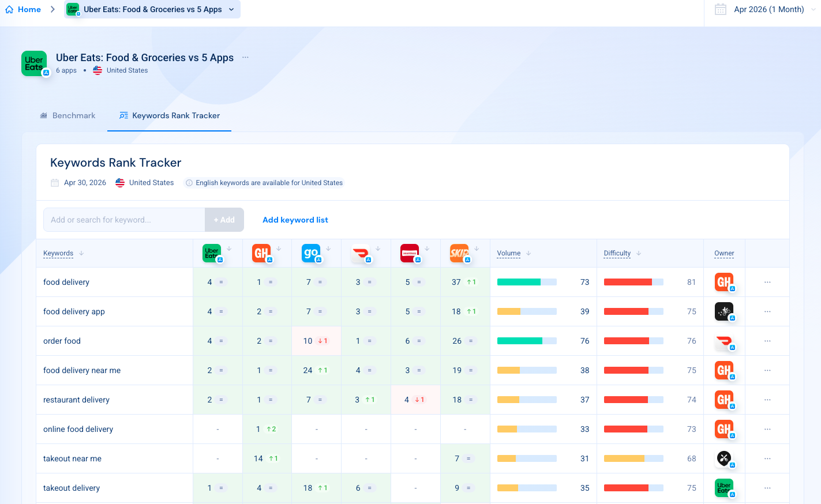This screenshot has width=821, height=504.
Task: Open the Add keyword list link
Action: pos(295,220)
